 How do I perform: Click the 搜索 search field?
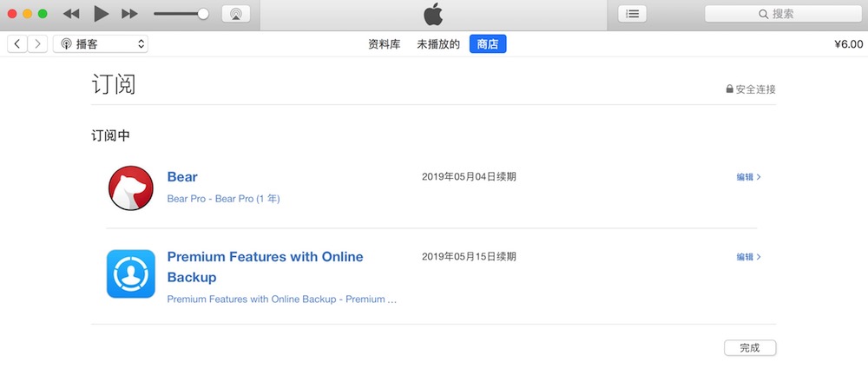(x=783, y=14)
